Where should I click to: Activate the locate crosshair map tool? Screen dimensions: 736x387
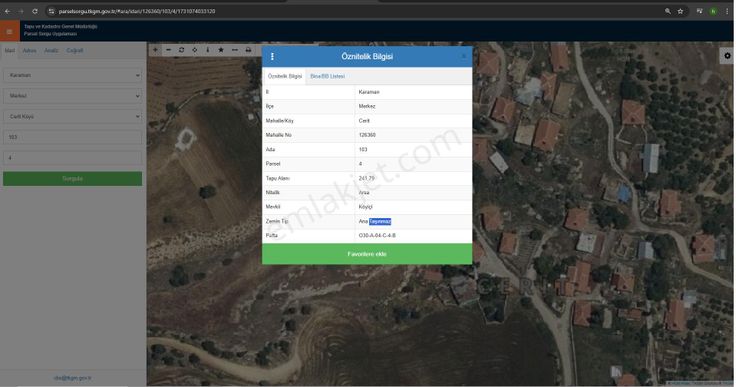click(x=195, y=50)
